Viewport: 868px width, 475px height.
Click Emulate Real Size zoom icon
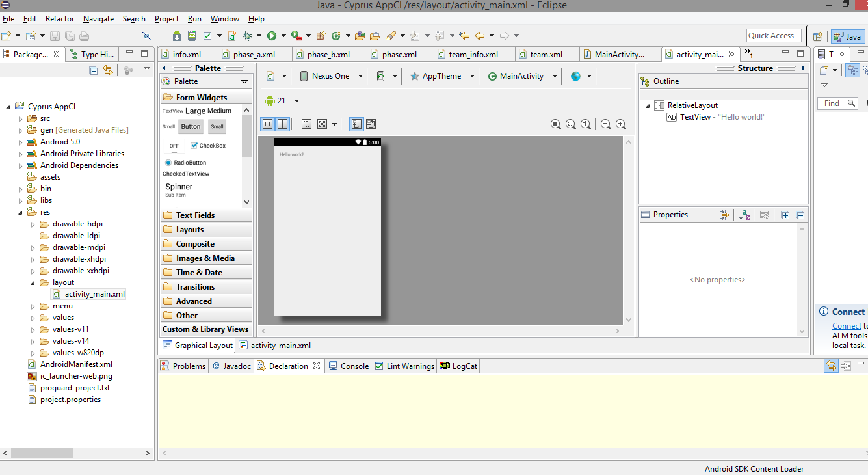(556, 124)
